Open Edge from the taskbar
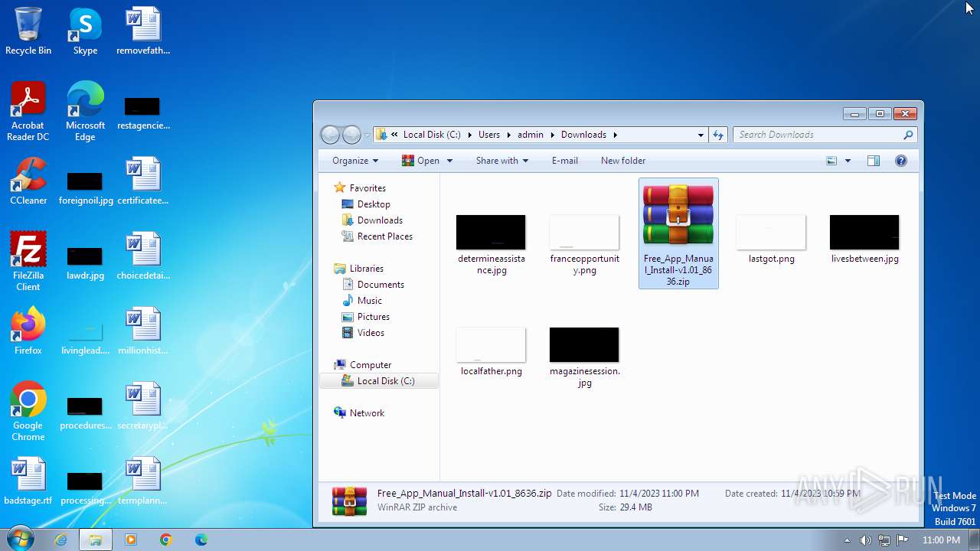 click(201, 540)
